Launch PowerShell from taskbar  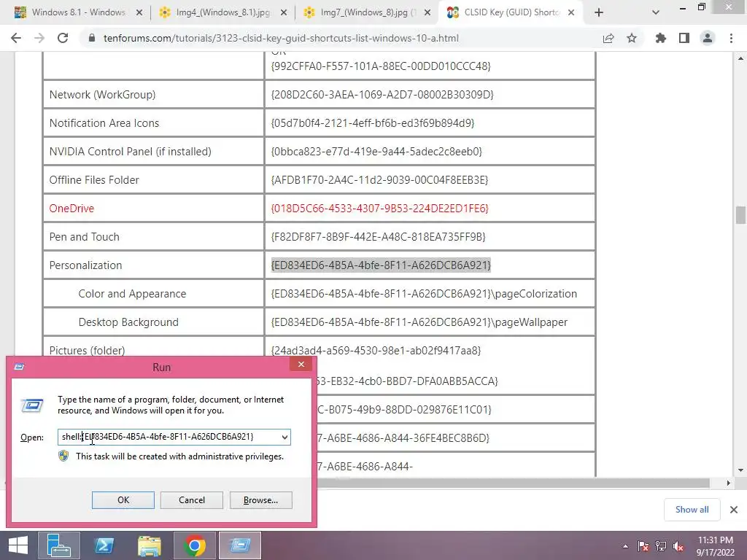click(x=104, y=545)
